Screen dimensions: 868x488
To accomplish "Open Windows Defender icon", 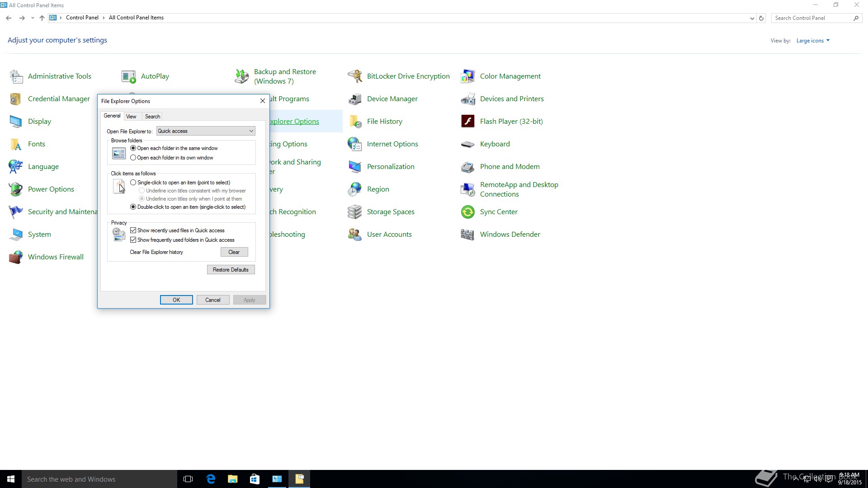I will pyautogui.click(x=468, y=235).
